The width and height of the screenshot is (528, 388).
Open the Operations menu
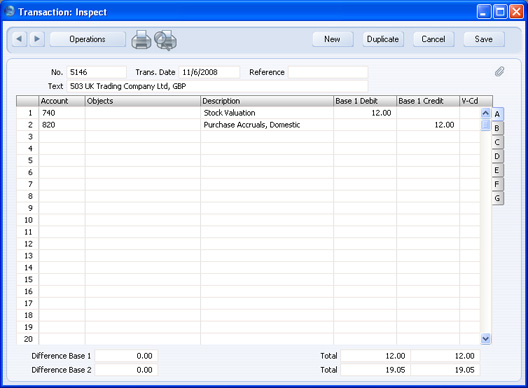(x=88, y=39)
